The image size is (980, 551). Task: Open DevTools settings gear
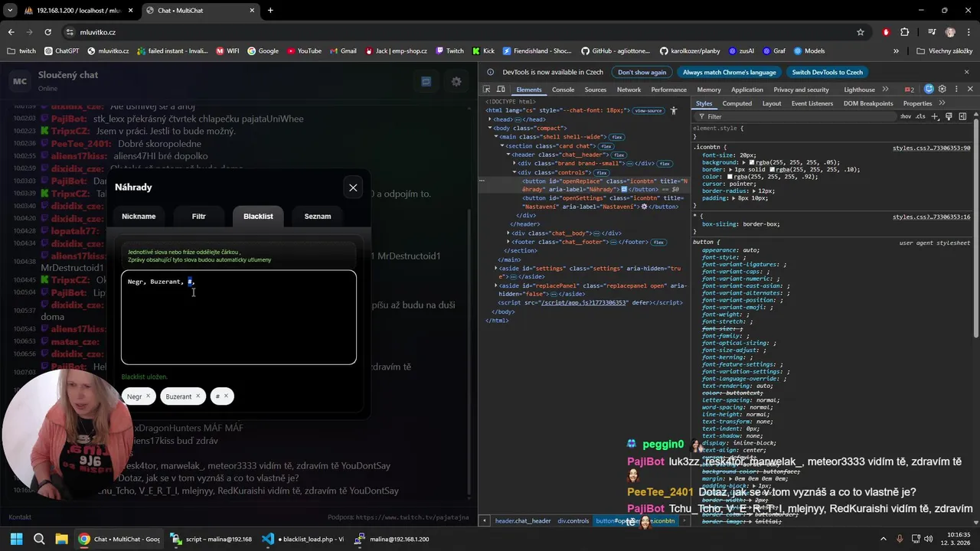click(x=942, y=90)
